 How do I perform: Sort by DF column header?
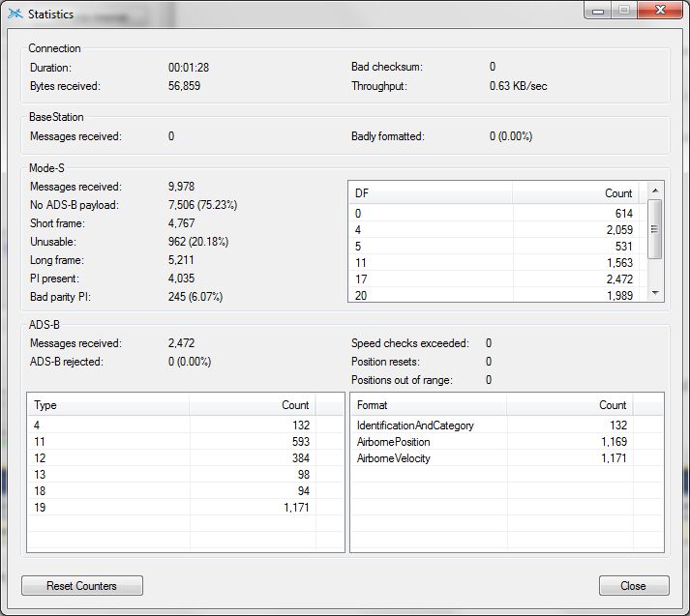click(430, 193)
